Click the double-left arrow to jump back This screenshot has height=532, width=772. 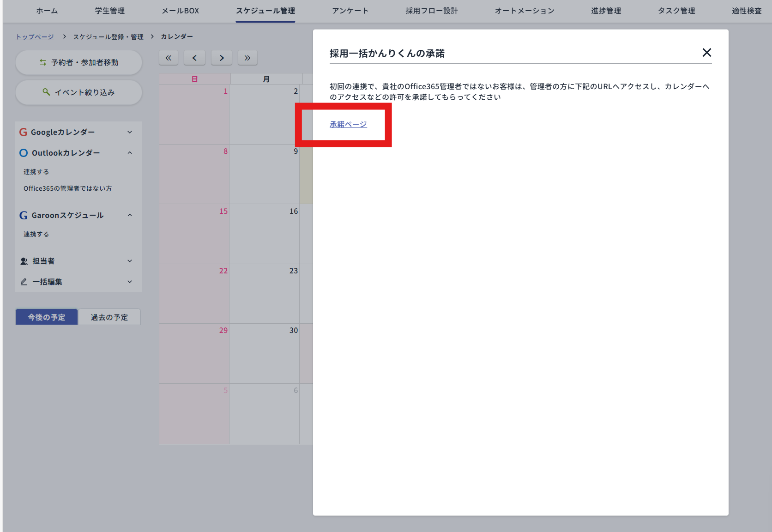[169, 58]
